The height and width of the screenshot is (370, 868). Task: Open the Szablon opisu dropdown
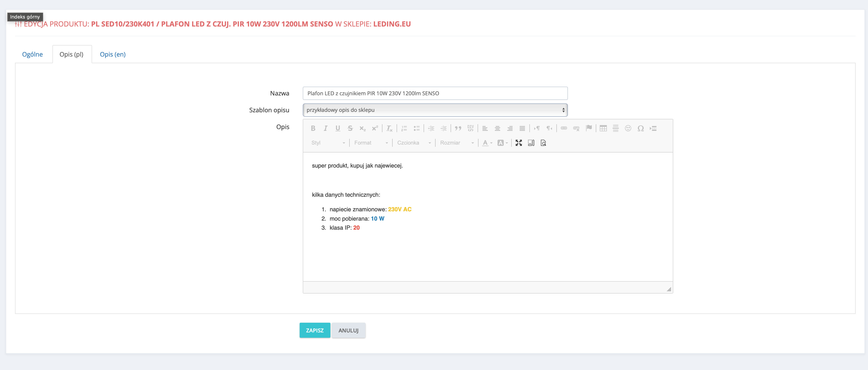tap(435, 110)
